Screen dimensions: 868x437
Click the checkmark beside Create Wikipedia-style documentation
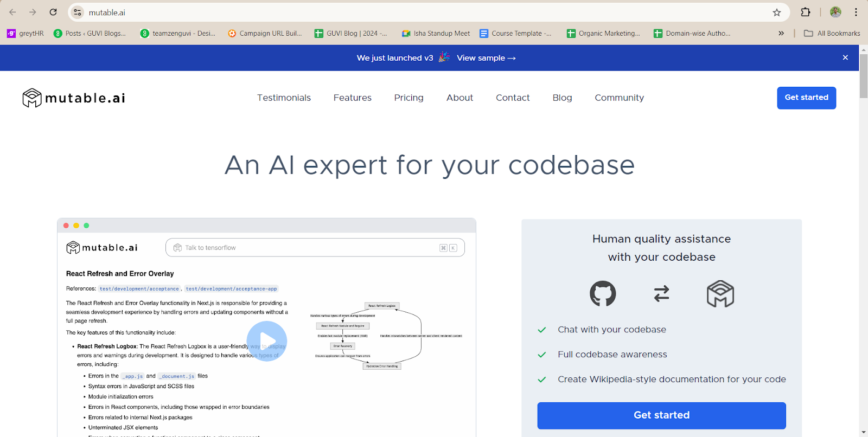[541, 380]
